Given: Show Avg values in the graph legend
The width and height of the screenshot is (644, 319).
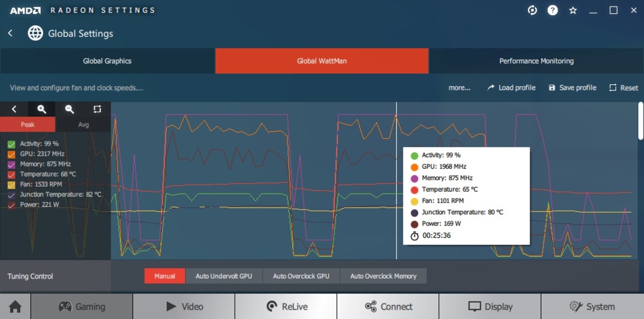Looking at the screenshot, I should [83, 125].
